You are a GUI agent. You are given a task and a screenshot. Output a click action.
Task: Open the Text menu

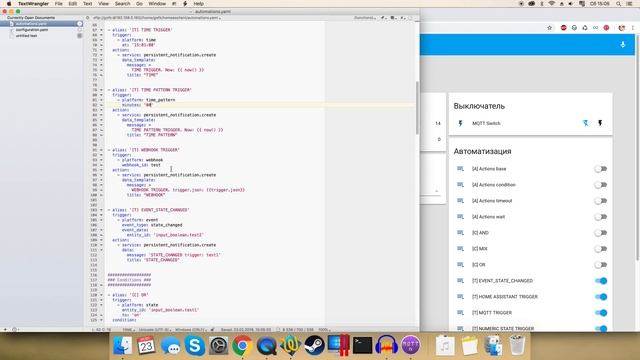click(x=87, y=4)
